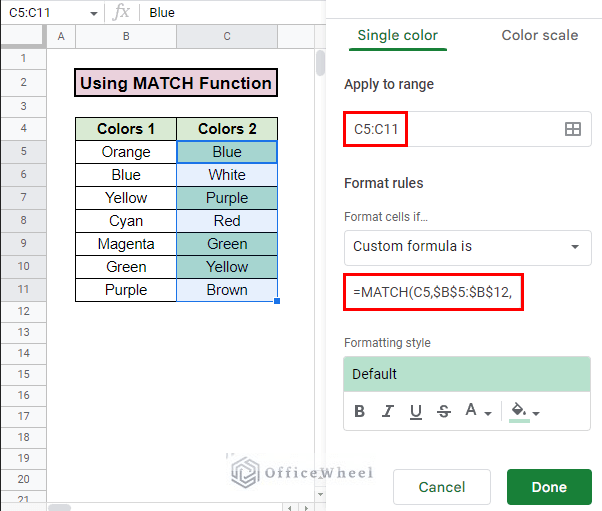
Task: Switch to the Color scale tab
Action: (539, 35)
